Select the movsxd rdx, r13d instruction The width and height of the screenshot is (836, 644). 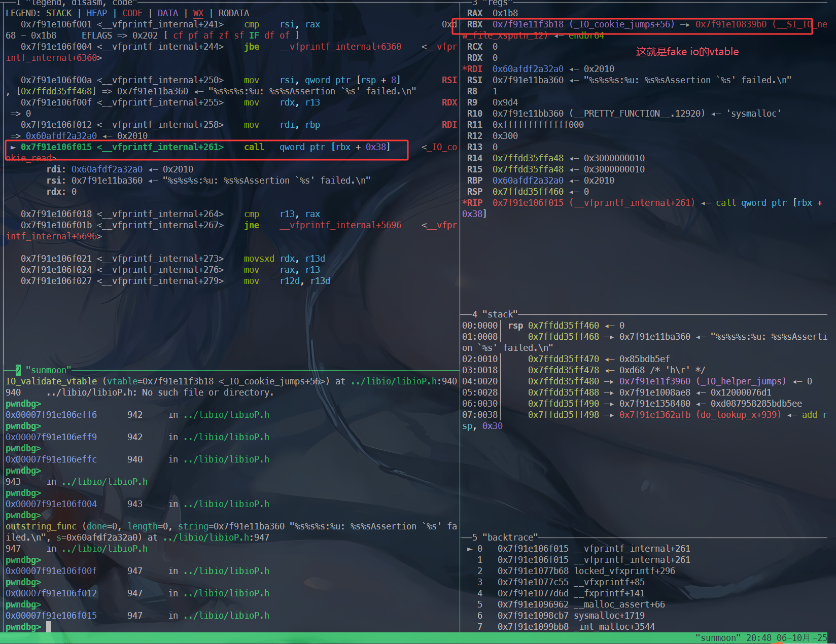click(x=173, y=259)
